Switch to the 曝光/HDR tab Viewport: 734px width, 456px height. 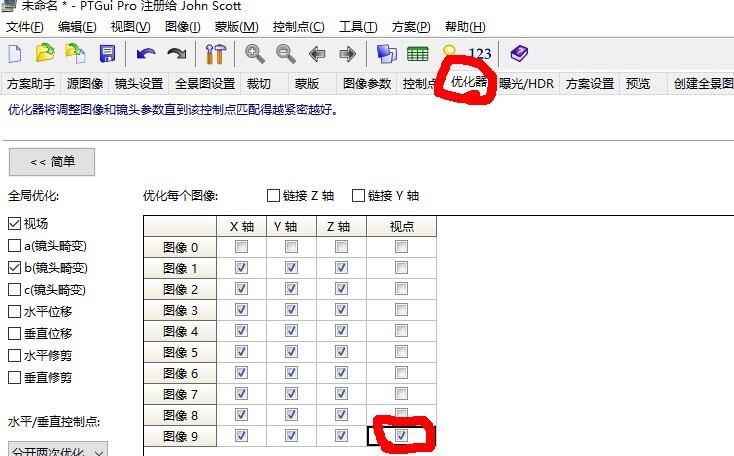click(x=526, y=84)
